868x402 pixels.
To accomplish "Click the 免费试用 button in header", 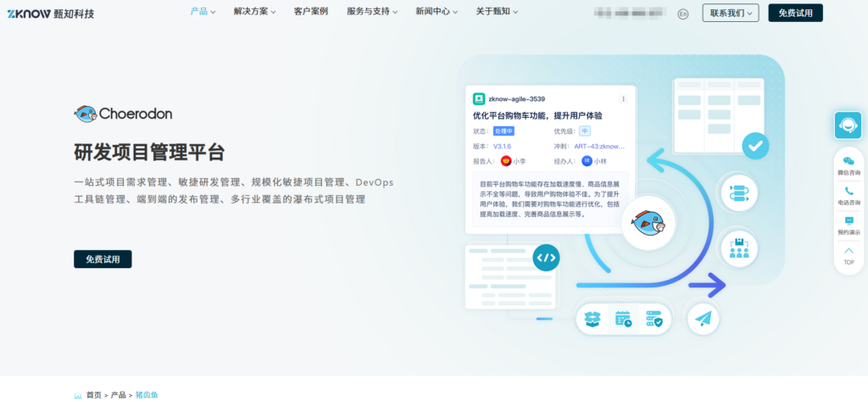I will (x=794, y=13).
